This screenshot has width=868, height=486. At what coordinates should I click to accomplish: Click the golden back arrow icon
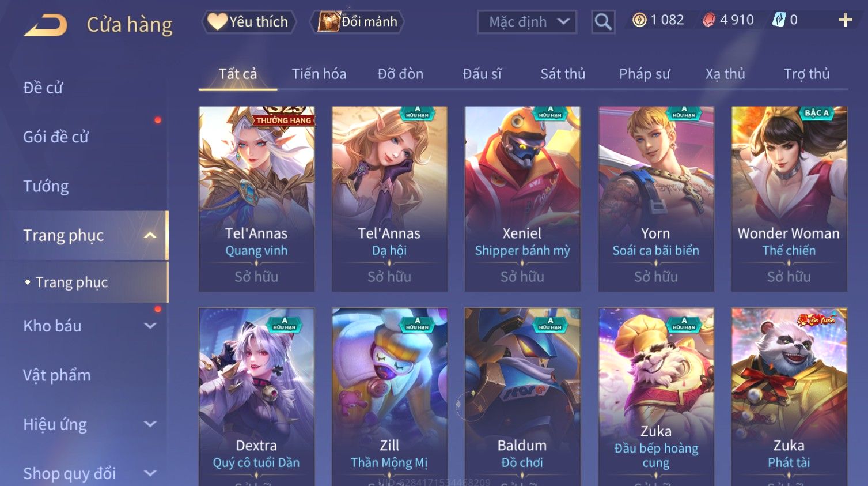pyautogui.click(x=46, y=25)
